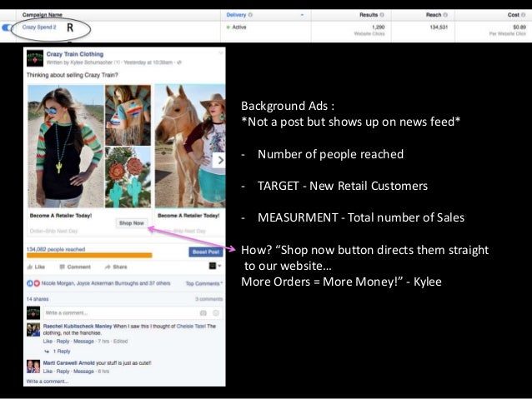Click the post timestamp Yesterday at 10:38am
The image size is (532, 399).
pyautogui.click(x=148, y=62)
